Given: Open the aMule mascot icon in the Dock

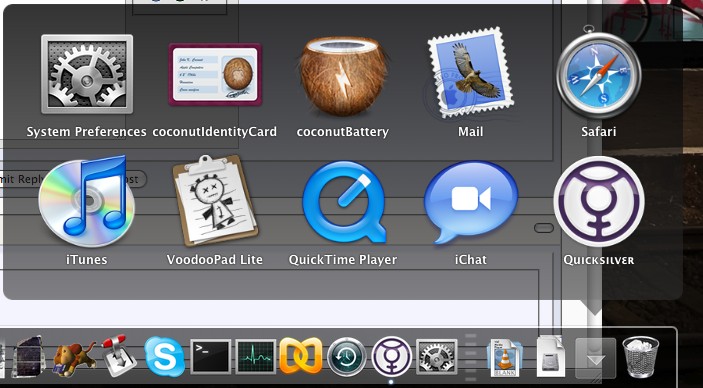Looking at the screenshot, I should [74, 358].
